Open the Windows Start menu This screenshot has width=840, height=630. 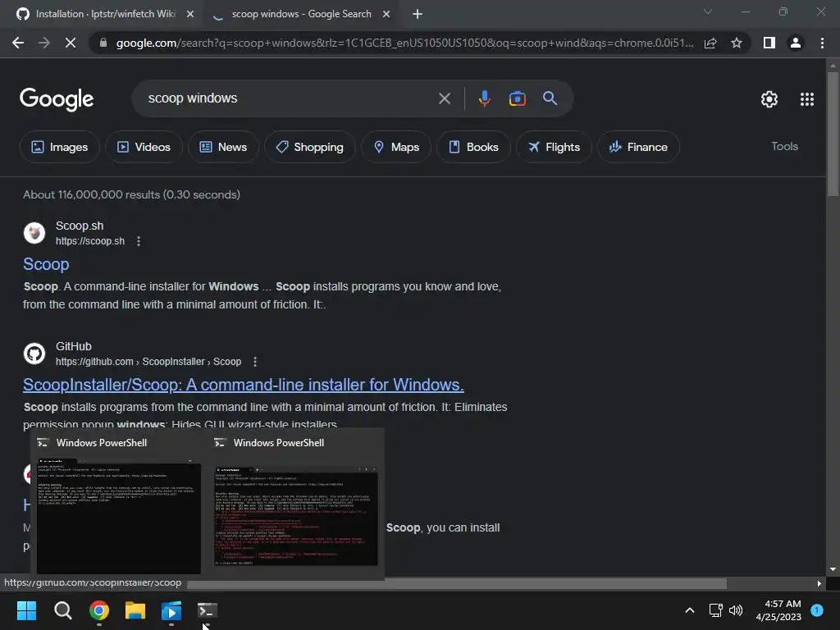pyautogui.click(x=26, y=610)
